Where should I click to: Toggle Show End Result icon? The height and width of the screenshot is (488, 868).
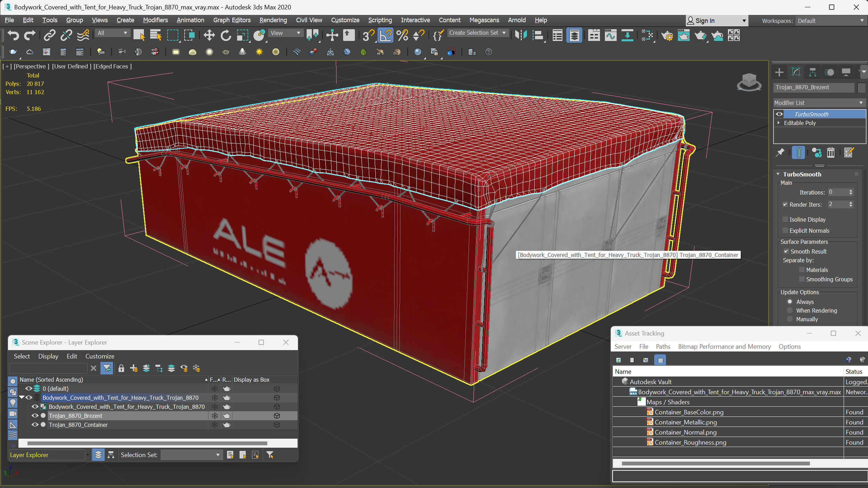(x=798, y=152)
